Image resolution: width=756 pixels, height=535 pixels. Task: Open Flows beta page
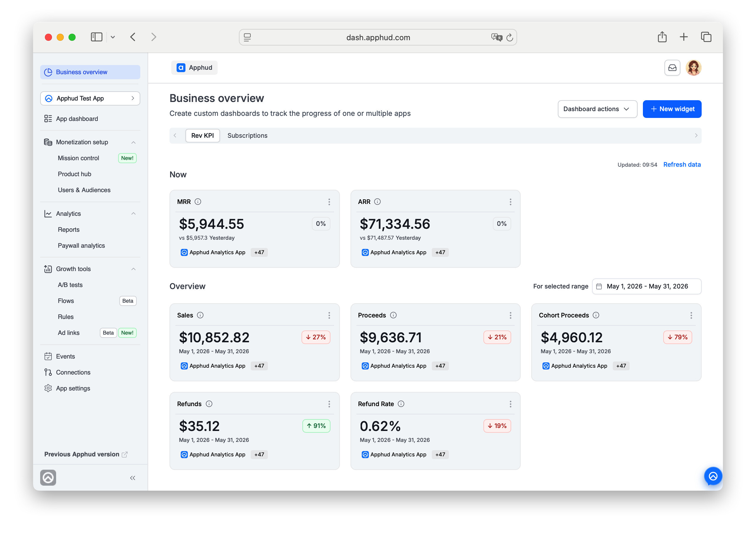pyautogui.click(x=66, y=301)
